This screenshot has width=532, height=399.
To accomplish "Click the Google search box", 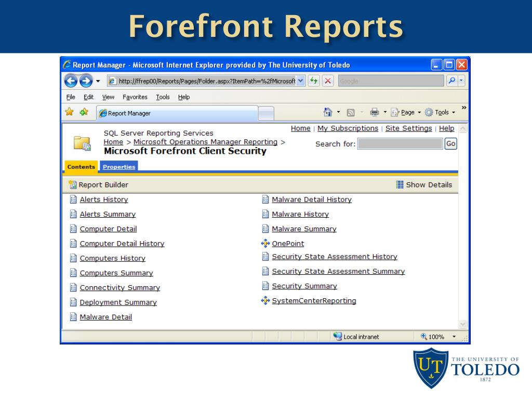I will (391, 81).
